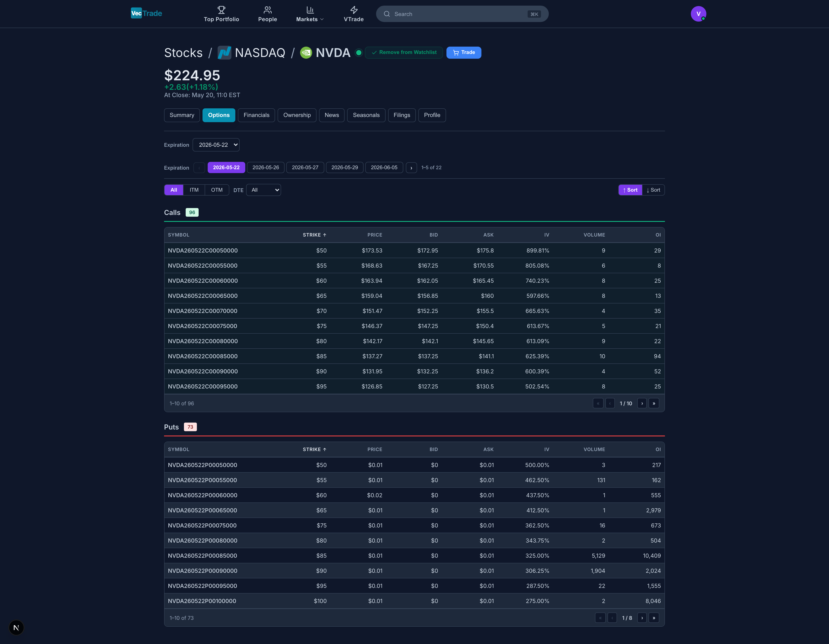Click the ⌘K shortcut badge
The height and width of the screenshot is (644, 829).
point(534,14)
